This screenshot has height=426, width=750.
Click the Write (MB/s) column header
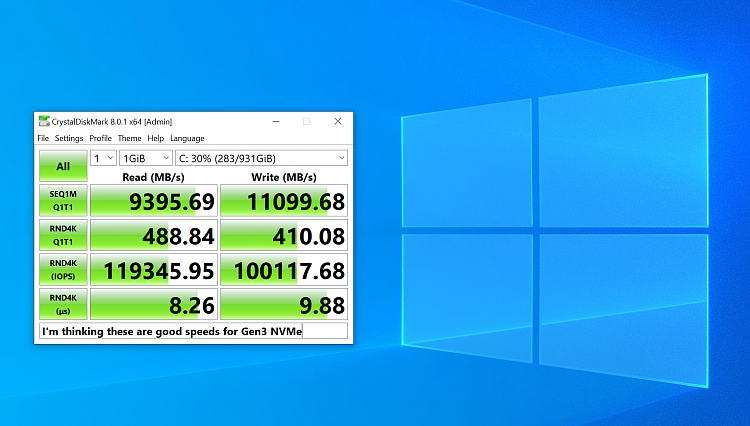pyautogui.click(x=284, y=177)
